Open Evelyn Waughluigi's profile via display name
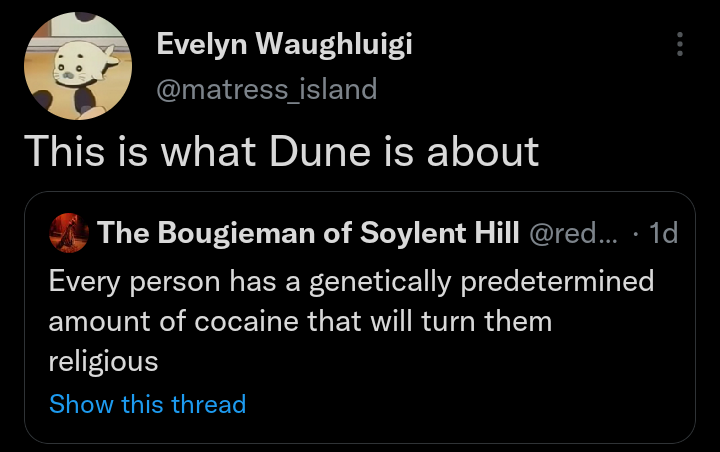This screenshot has width=720, height=452. (x=284, y=45)
